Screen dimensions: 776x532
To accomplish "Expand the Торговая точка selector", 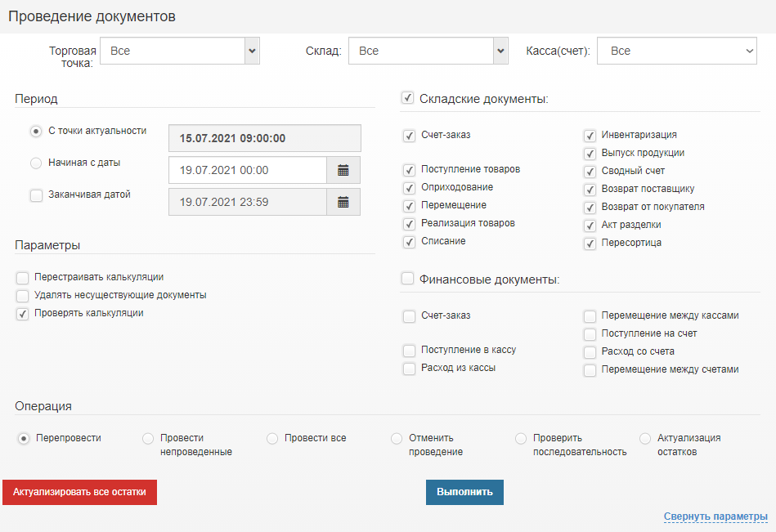I will coord(179,50).
